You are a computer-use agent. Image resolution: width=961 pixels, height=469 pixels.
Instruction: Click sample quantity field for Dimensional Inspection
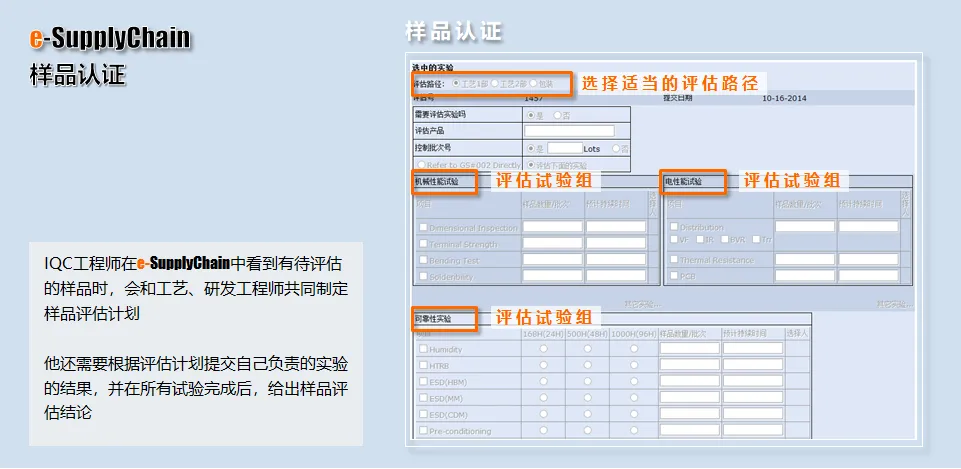click(x=553, y=227)
